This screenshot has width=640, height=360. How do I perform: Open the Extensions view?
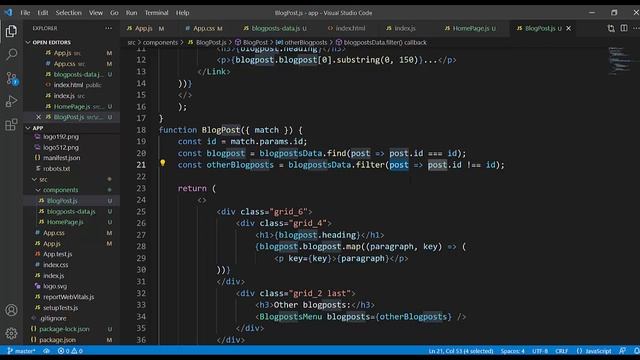[11, 125]
